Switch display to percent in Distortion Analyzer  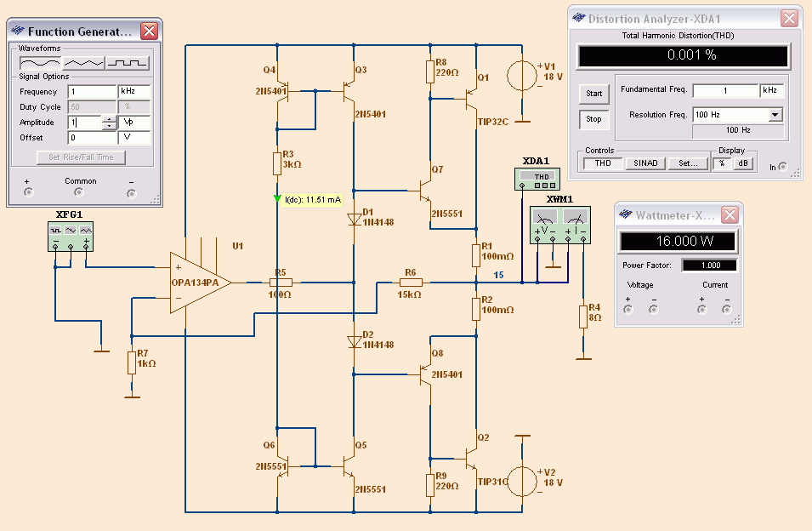click(x=722, y=163)
